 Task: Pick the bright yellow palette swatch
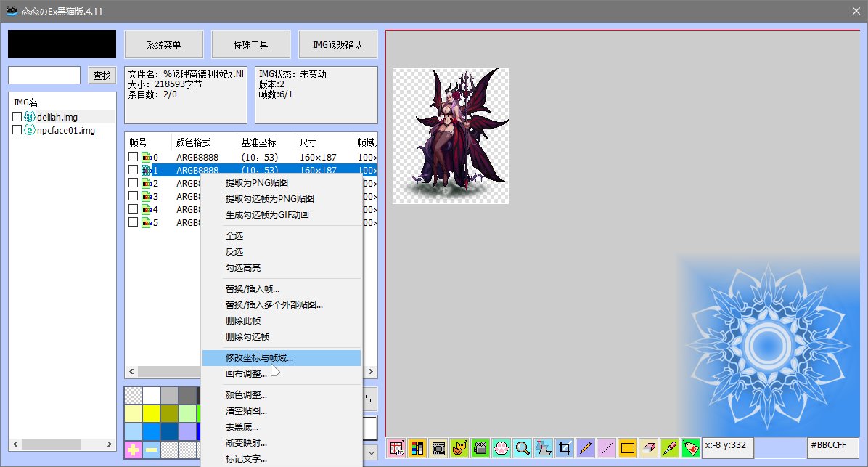(x=151, y=413)
